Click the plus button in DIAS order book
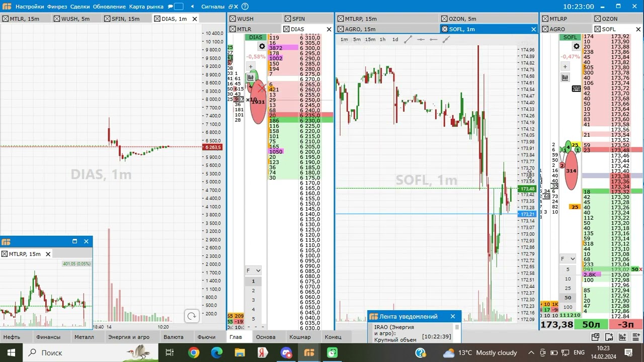The image size is (644, 362). pyautogui.click(x=251, y=66)
